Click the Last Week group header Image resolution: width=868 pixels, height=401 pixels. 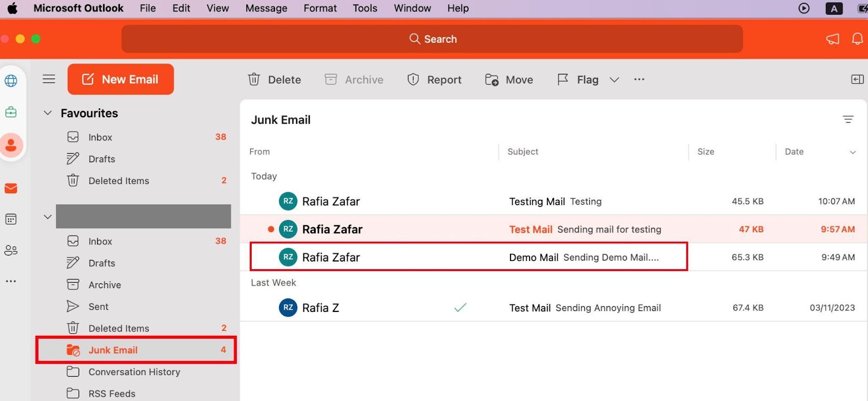pyautogui.click(x=273, y=283)
